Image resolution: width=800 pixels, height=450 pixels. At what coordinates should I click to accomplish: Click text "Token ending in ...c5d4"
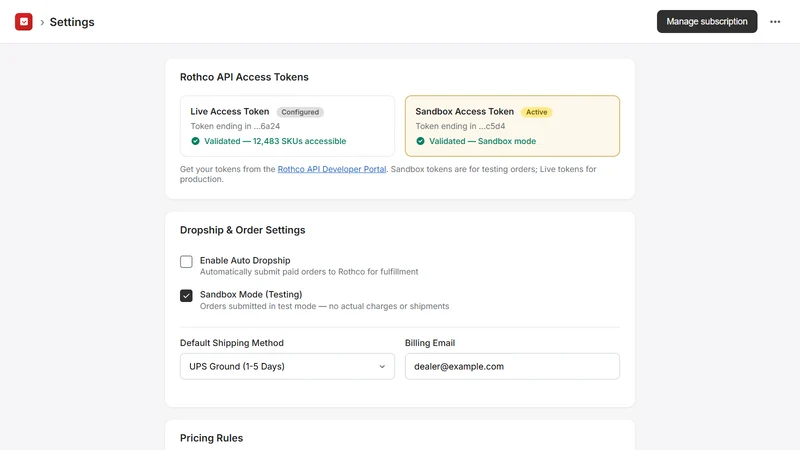tap(460, 126)
